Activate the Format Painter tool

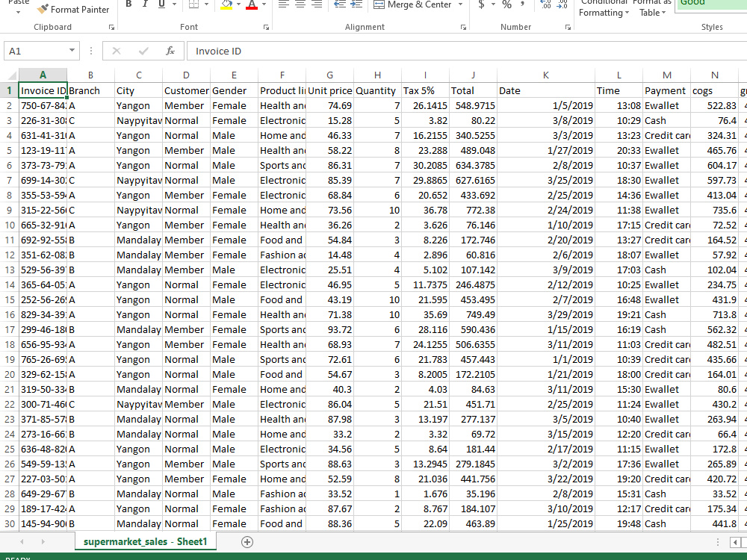[x=73, y=9]
